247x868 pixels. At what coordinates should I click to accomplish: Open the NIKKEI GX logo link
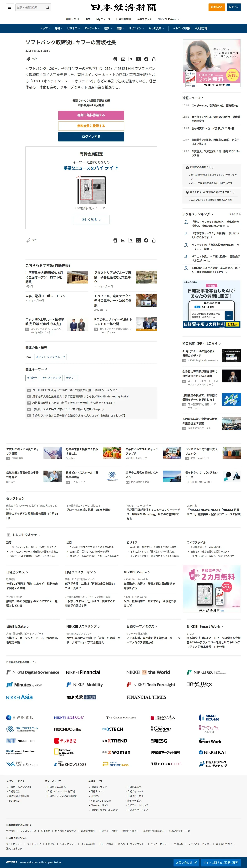[x=207, y=672]
